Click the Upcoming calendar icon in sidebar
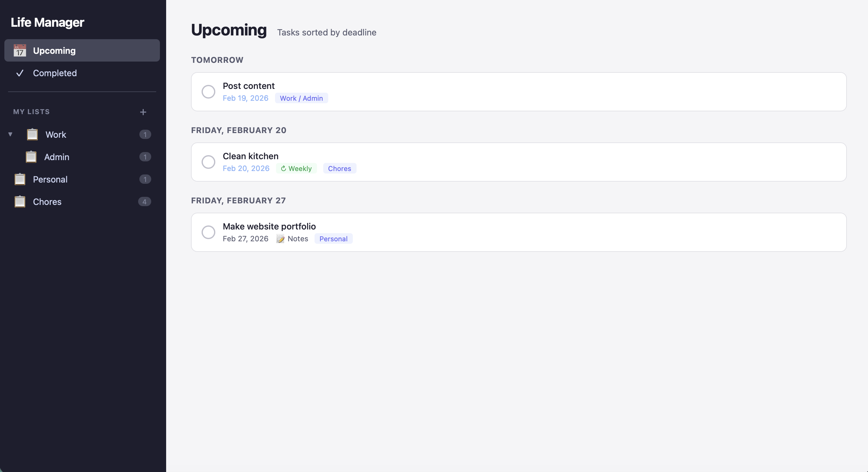This screenshot has height=472, width=868. pos(20,50)
